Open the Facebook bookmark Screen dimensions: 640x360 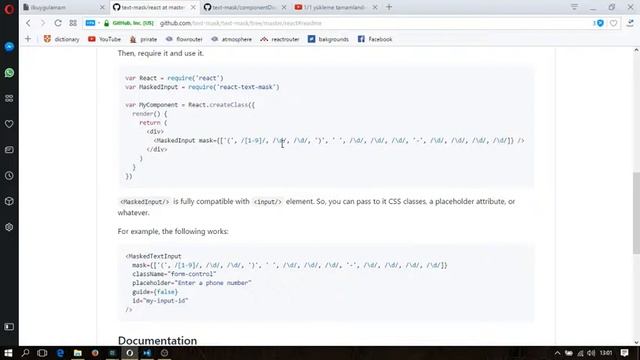coord(375,39)
